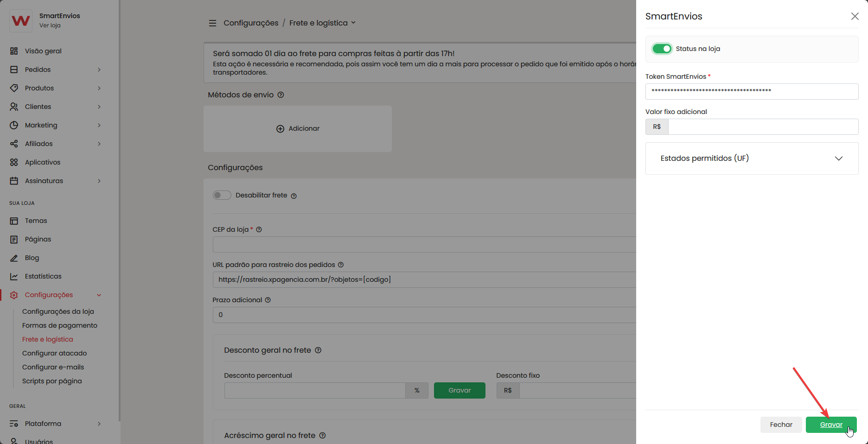The image size is (868, 444).
Task: Click the Desconto fixo input field
Action: [578, 390]
